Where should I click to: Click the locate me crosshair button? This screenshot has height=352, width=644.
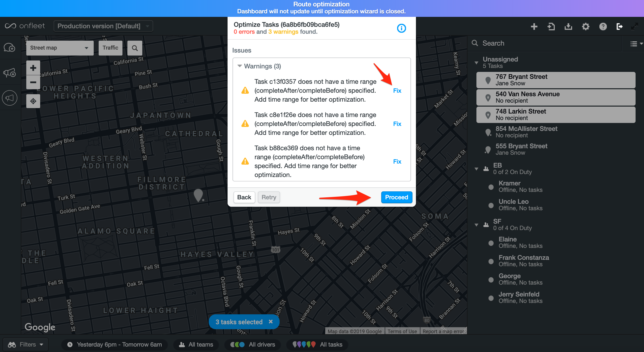tap(33, 101)
